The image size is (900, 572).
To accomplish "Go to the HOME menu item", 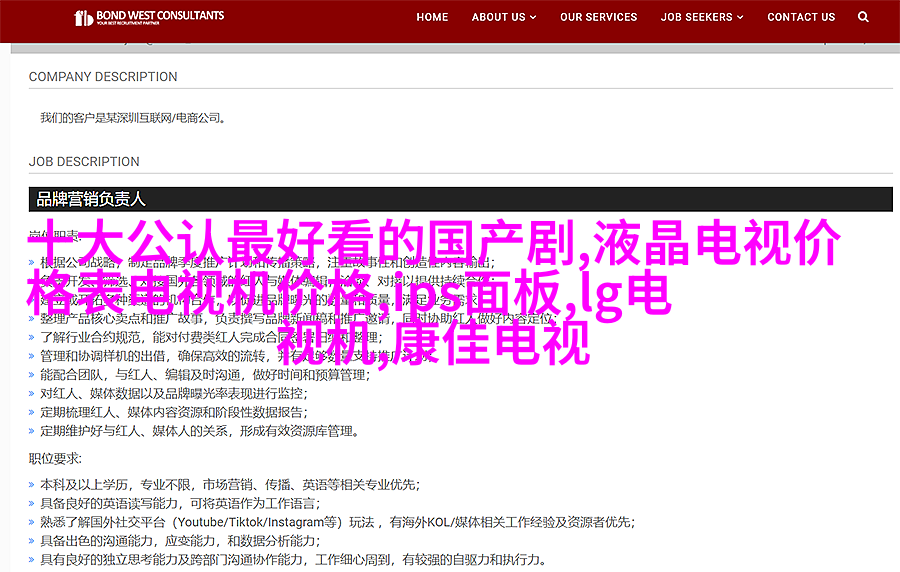I will coord(432,17).
